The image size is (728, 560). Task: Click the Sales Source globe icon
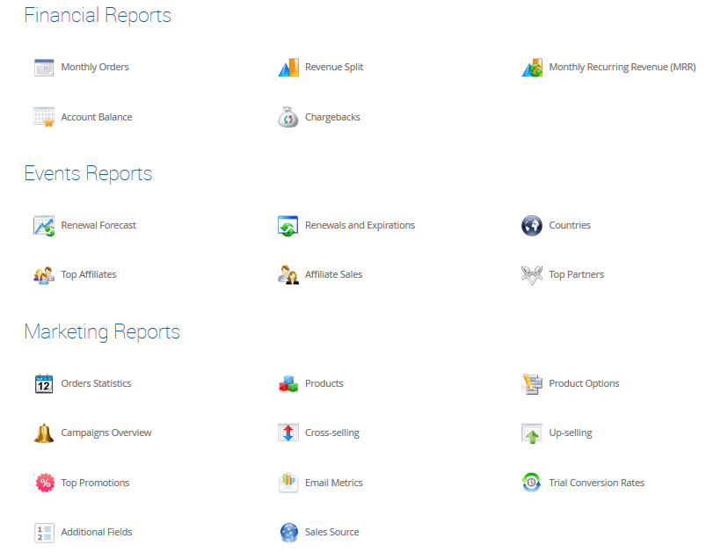coord(288,533)
